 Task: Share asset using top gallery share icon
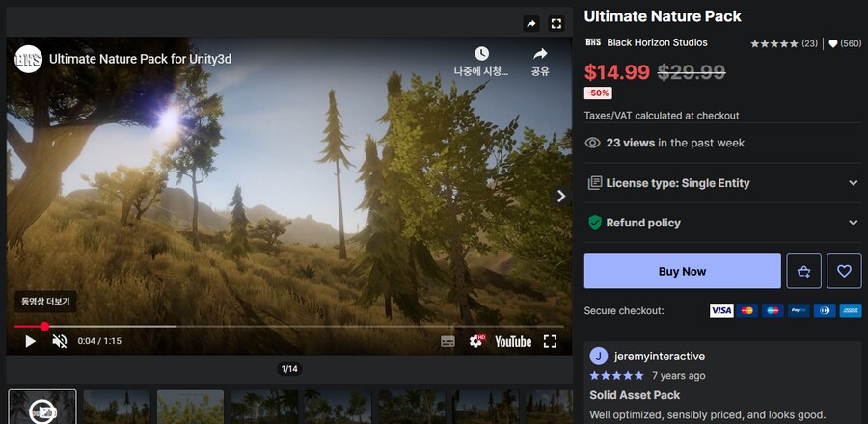coord(531,23)
